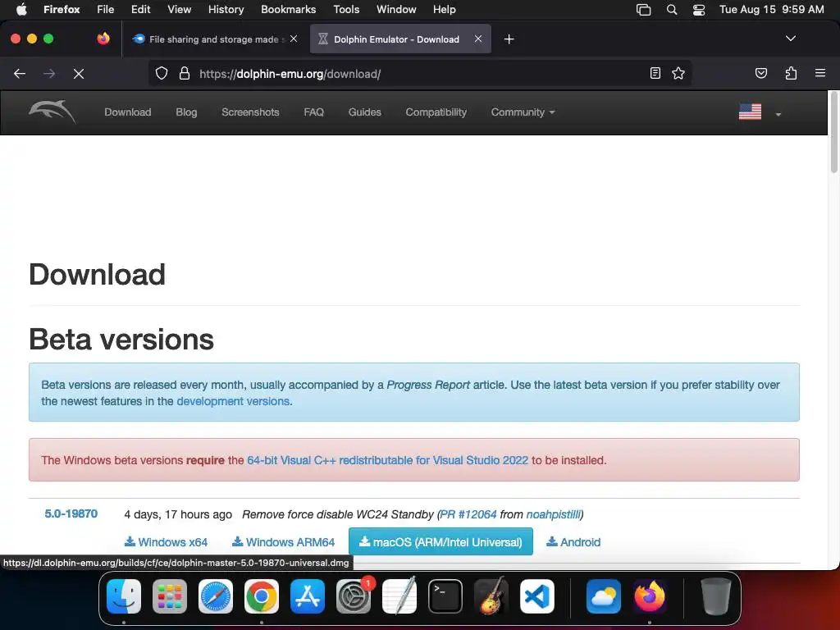This screenshot has width=840, height=630.
Task: Open a new tab with the plus button
Action: pos(509,39)
